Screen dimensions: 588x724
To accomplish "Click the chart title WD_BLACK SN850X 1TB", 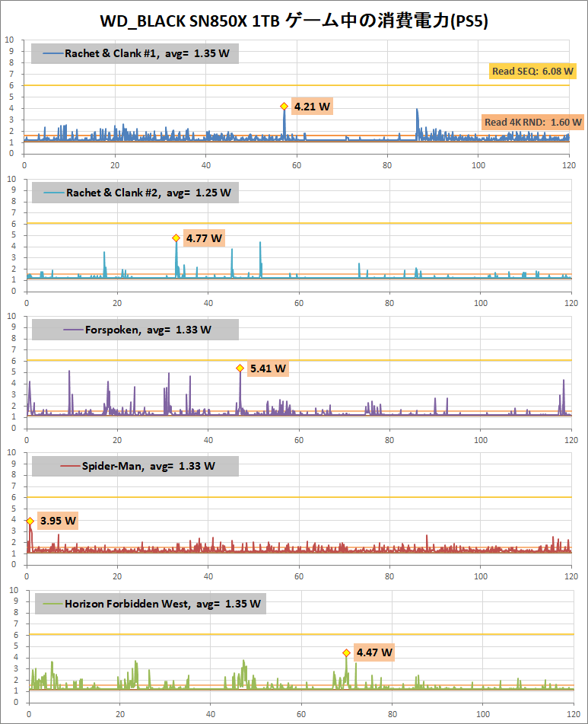I will coord(294,21).
